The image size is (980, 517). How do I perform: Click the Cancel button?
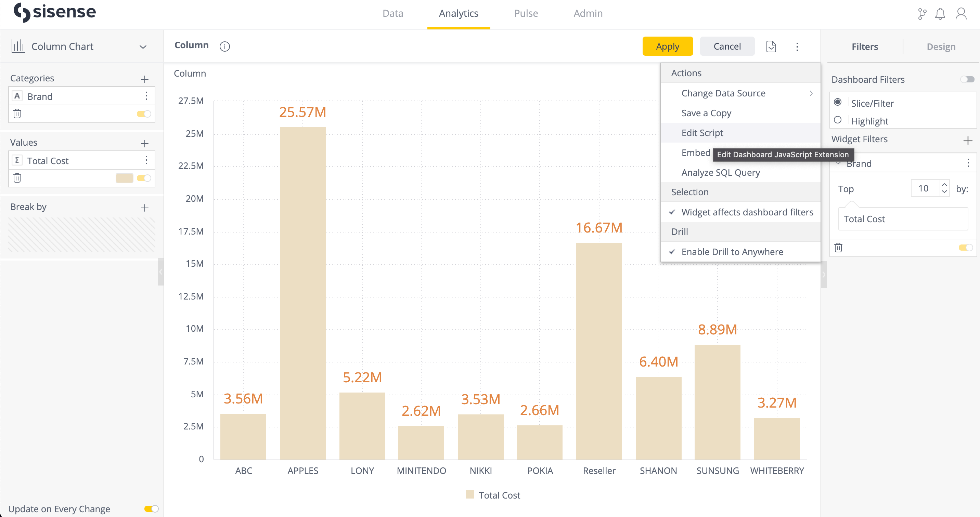[727, 46]
